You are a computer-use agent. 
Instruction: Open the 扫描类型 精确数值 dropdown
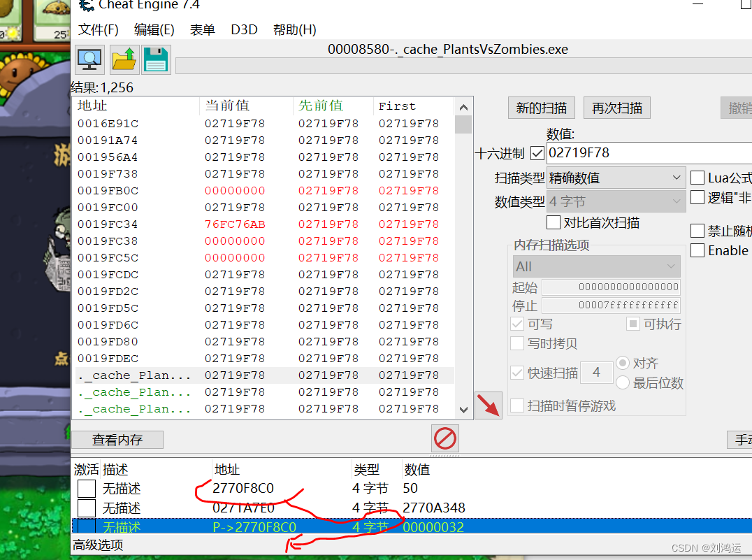(616, 178)
